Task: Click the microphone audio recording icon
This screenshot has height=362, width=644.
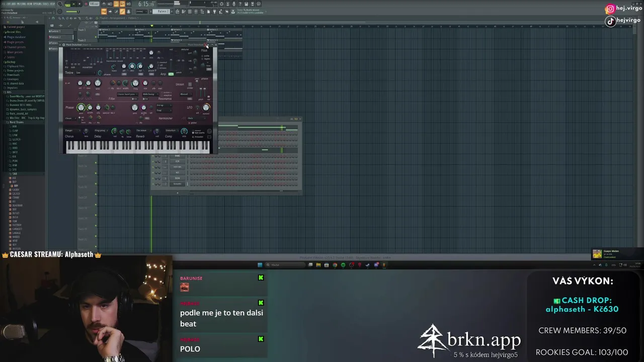Action: (233, 4)
